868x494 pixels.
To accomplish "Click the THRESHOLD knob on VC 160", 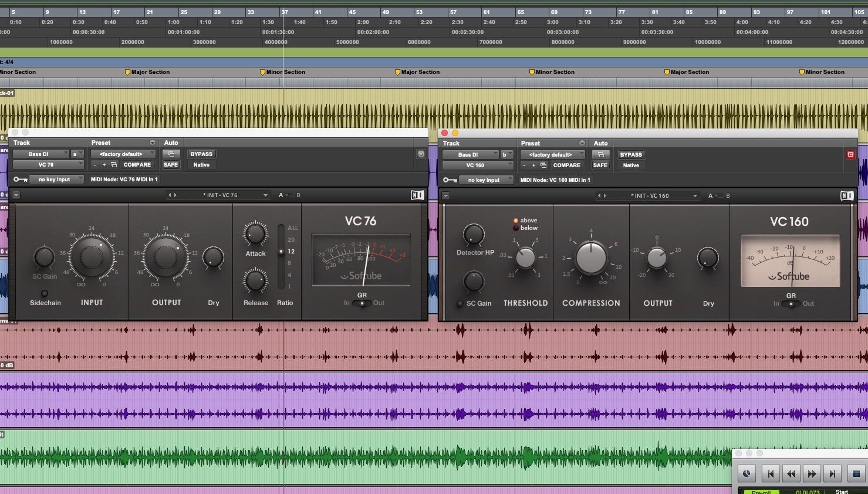I will 525,258.
